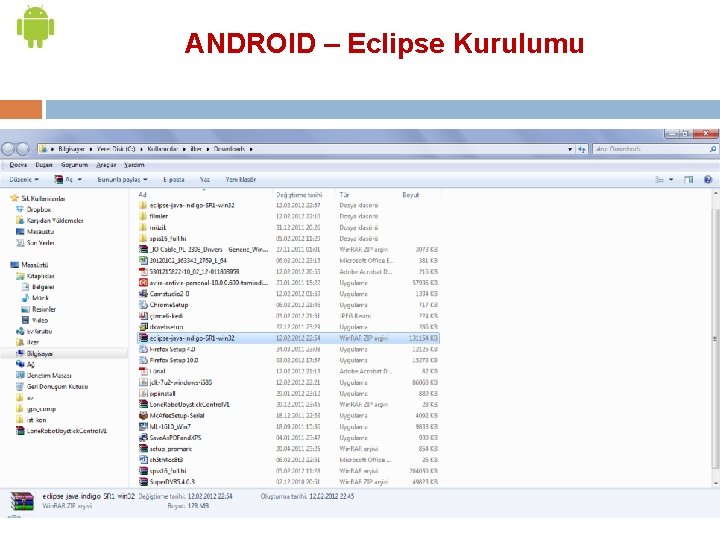The image size is (720, 540).
Task: Select Geri Dönüşüm Kutusu in the sidebar
Action: pyautogui.click(x=52, y=387)
